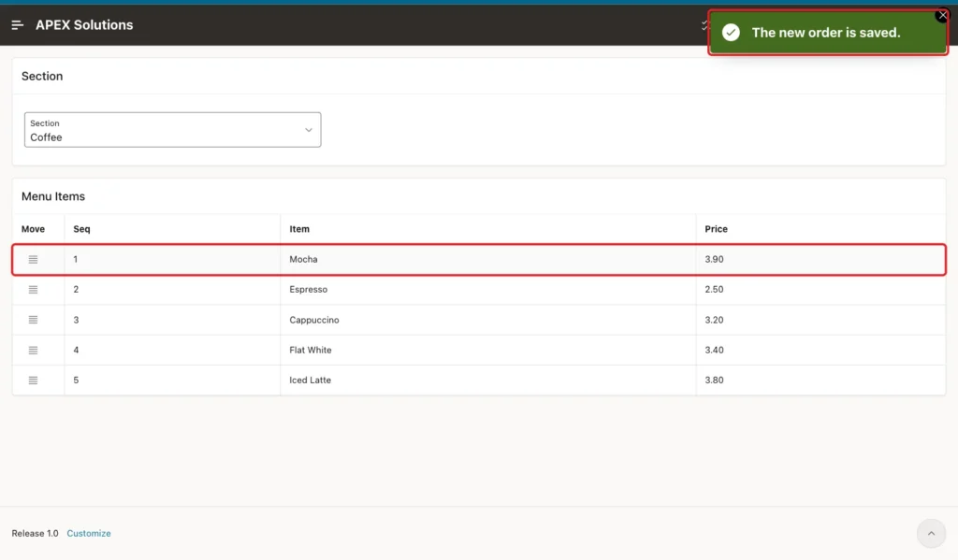The height and width of the screenshot is (560, 958).
Task: Open the navigation hamburger menu
Action: (x=17, y=25)
